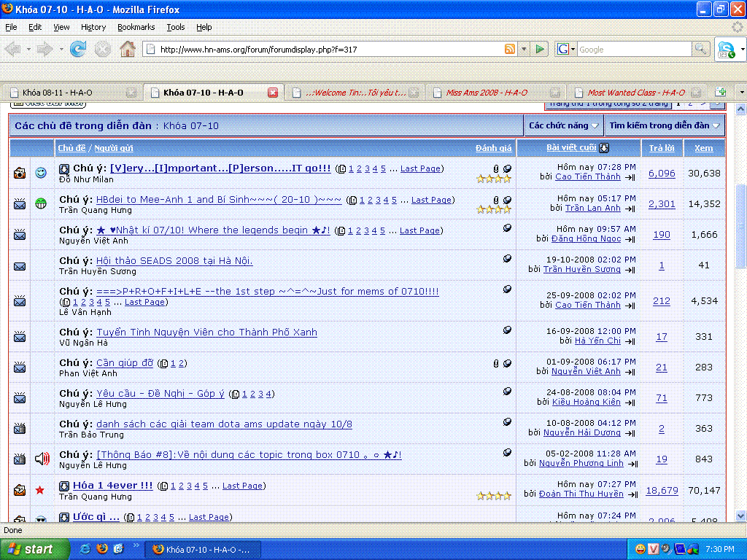Click the Forward arrow button

coord(45,49)
